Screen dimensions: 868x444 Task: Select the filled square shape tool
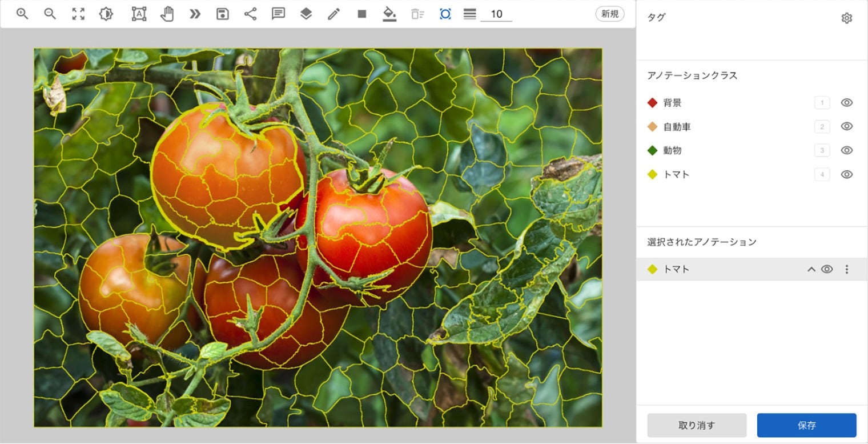click(x=362, y=14)
